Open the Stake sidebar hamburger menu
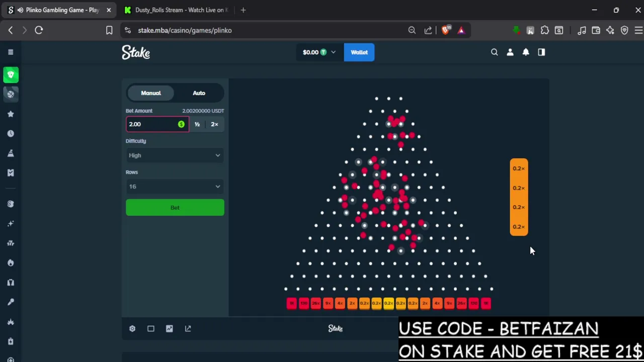 (11, 52)
